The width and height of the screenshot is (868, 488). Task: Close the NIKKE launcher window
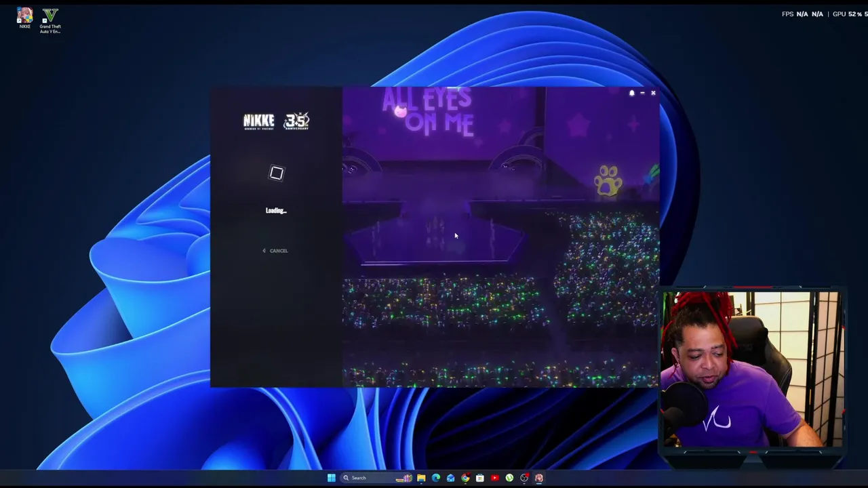[653, 93]
